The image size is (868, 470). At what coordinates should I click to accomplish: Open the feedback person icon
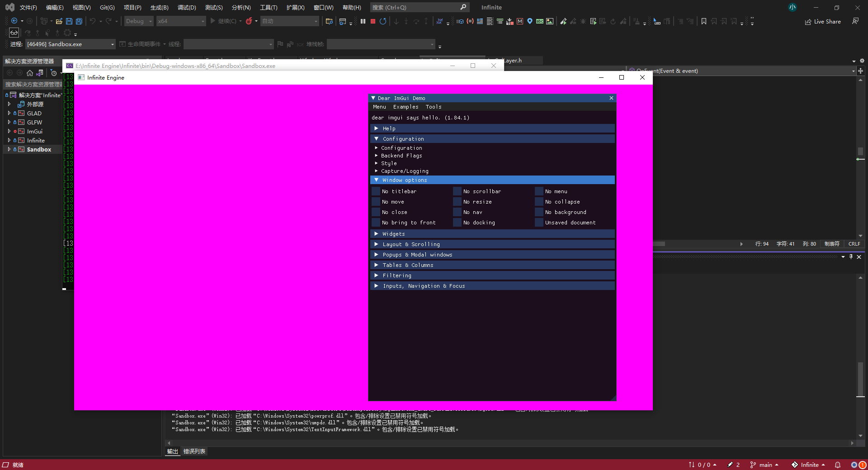click(x=855, y=21)
